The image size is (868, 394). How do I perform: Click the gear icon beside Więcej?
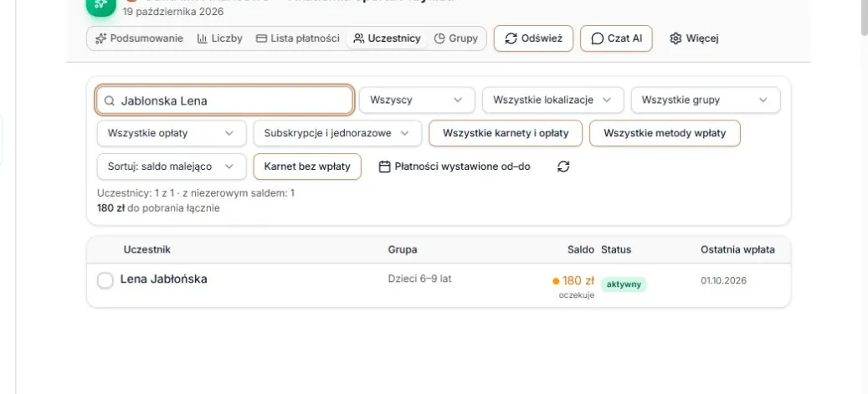[x=675, y=38]
